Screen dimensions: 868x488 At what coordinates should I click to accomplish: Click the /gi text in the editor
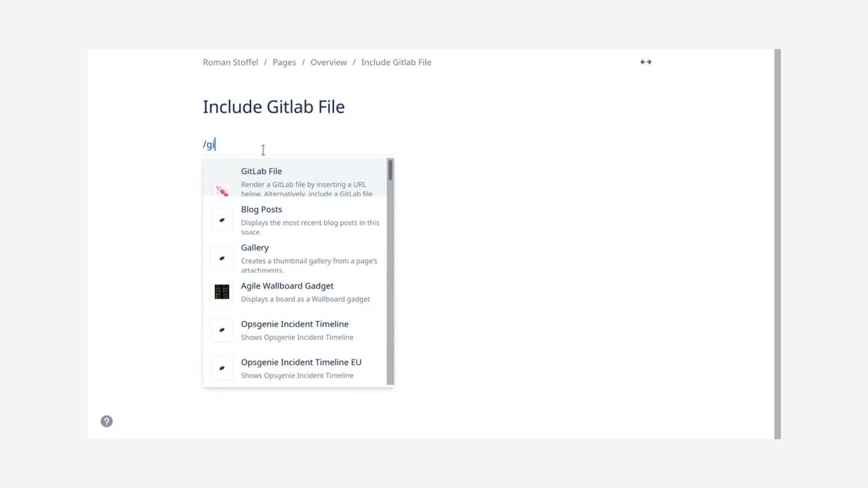pyautogui.click(x=208, y=144)
